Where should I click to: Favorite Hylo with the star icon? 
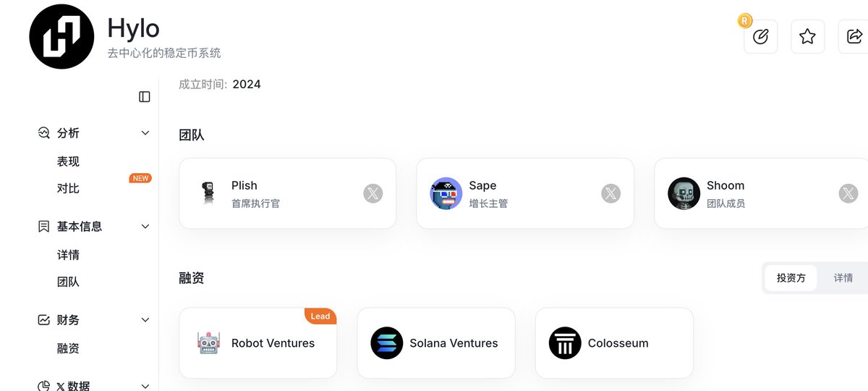coord(807,36)
